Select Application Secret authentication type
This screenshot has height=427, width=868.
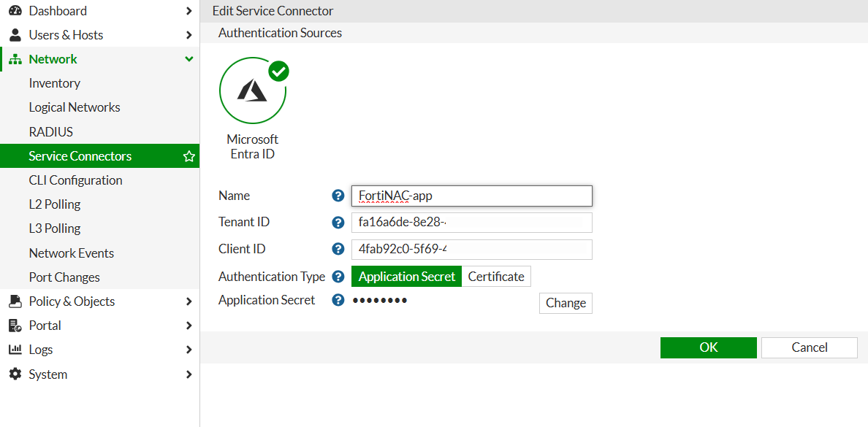[406, 277]
